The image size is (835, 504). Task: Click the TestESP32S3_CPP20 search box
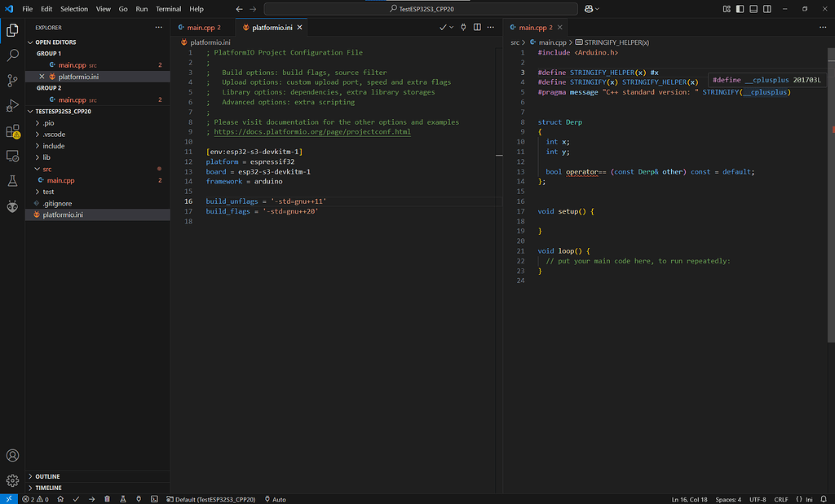[x=421, y=9]
